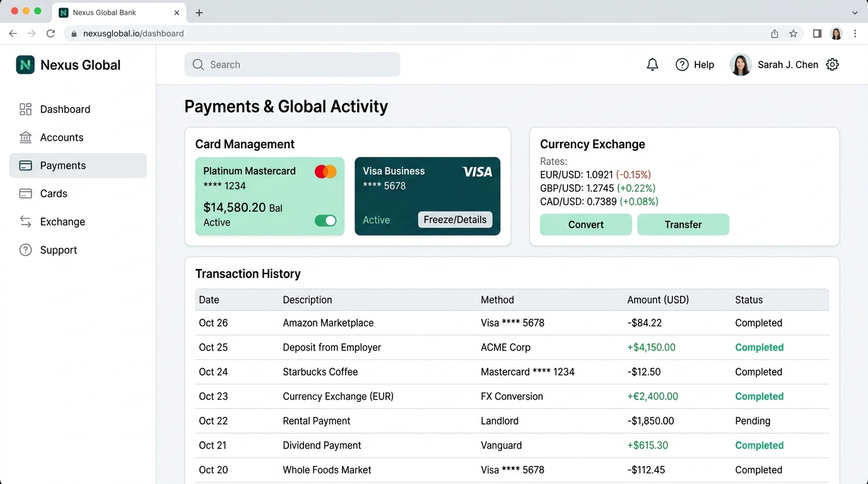Click the share icon in address bar
Viewport: 868px width, 484px height.
click(x=775, y=33)
